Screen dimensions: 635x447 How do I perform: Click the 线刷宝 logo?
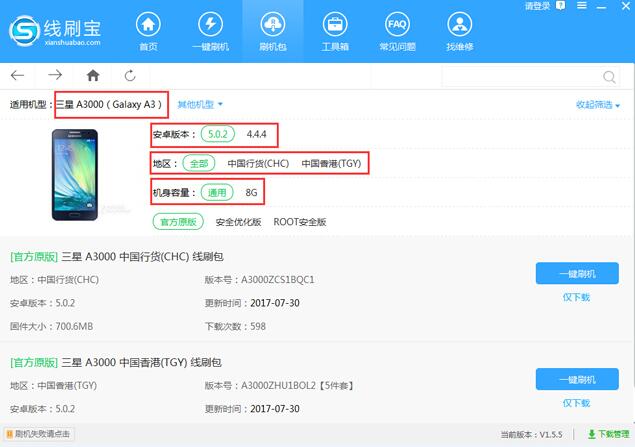coord(55,31)
